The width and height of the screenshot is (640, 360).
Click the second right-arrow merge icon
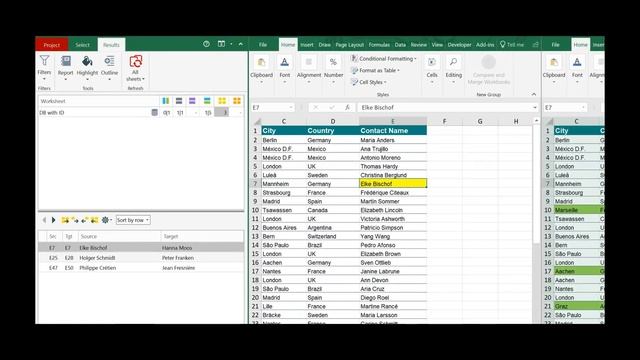pos(75,220)
